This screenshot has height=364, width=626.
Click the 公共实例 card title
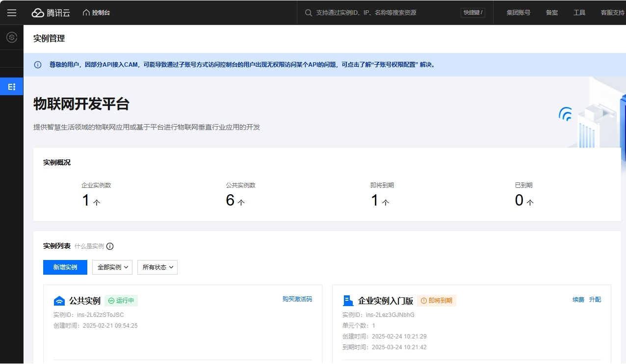[85, 301]
